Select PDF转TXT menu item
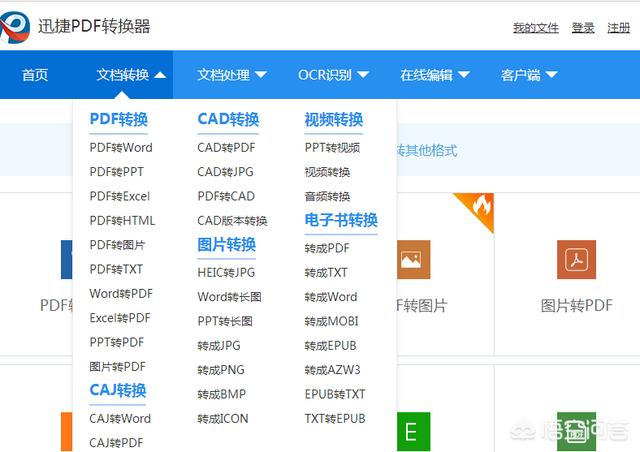The height and width of the screenshot is (452, 640). pyautogui.click(x=116, y=269)
